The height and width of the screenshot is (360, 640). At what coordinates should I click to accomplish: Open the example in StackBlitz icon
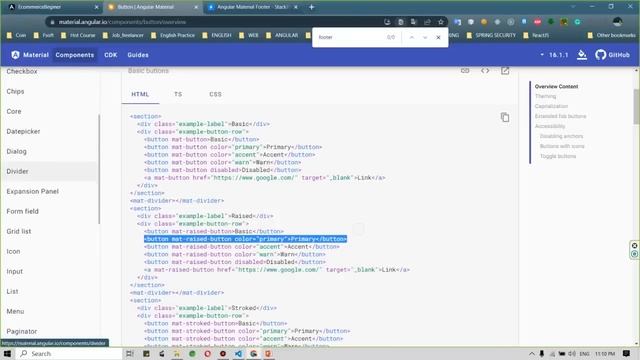(x=505, y=71)
